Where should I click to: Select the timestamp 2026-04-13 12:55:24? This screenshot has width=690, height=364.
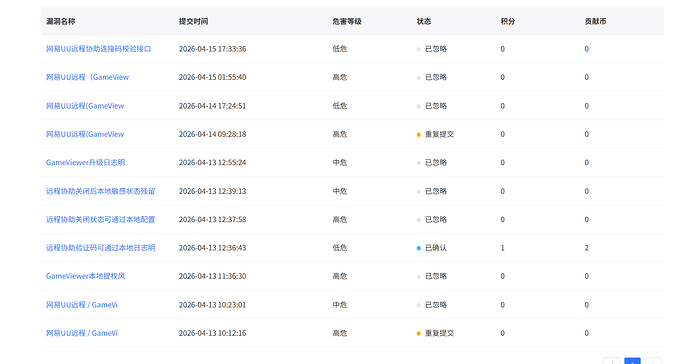(213, 162)
